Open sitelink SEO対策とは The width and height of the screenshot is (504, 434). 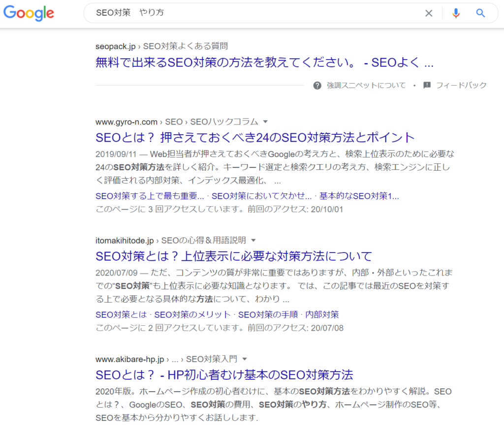coord(121,314)
